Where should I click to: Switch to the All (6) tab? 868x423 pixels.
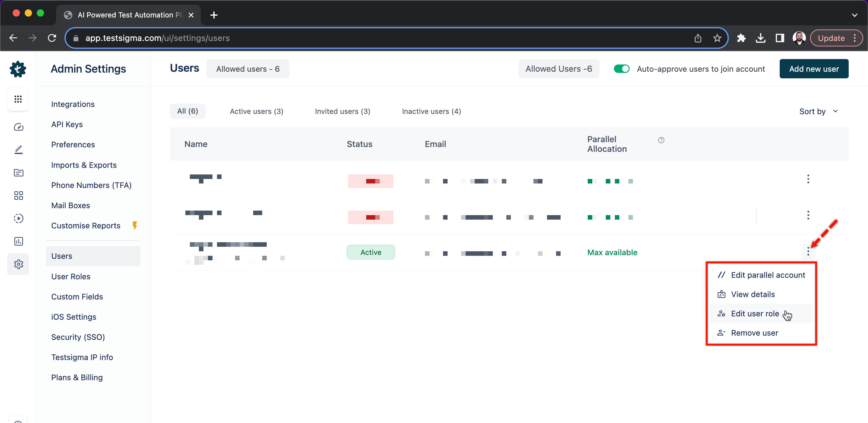[188, 111]
